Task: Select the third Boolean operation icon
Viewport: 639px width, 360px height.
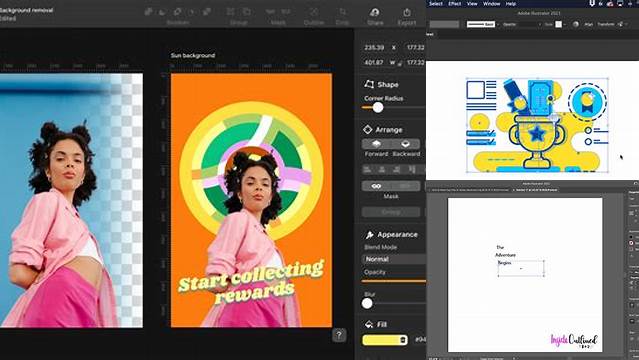Action: (x=177, y=12)
